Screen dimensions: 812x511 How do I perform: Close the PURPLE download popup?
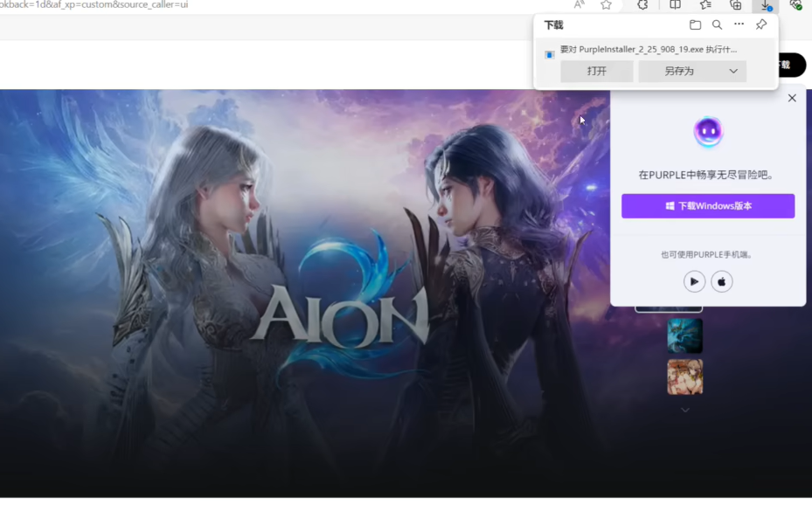pos(792,98)
